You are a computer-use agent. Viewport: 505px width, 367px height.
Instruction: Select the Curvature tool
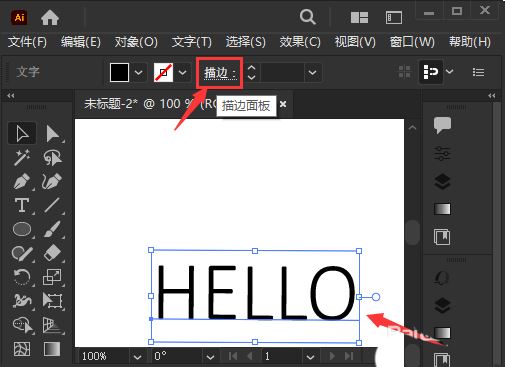[x=52, y=181]
